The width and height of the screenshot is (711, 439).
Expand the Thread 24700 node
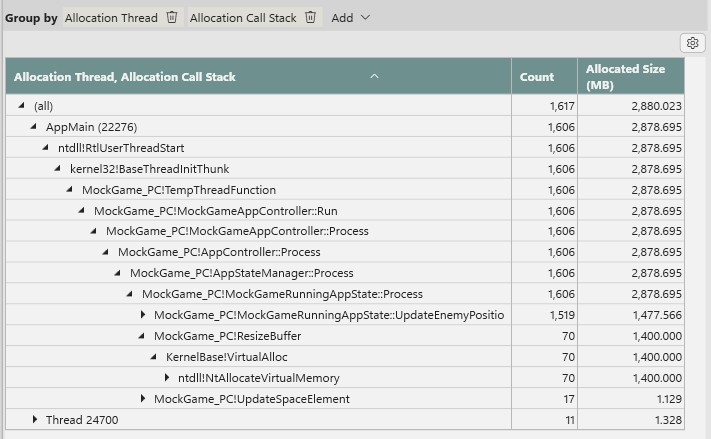click(35, 421)
